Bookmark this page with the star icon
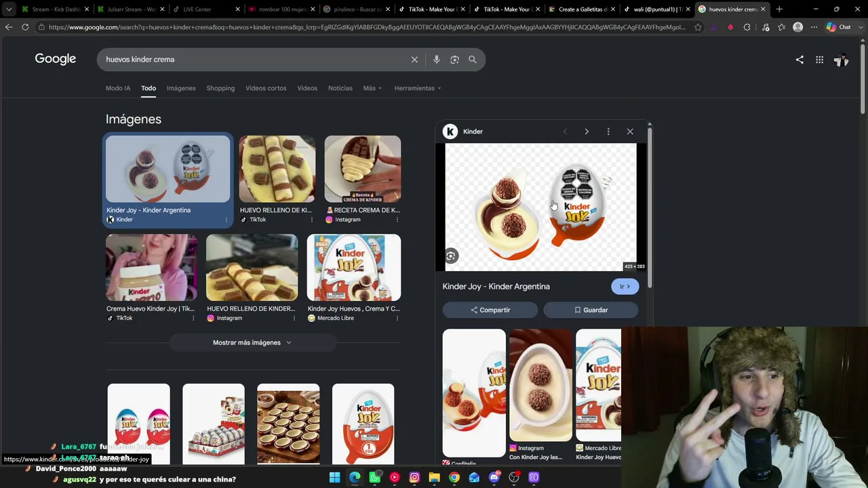Image resolution: width=868 pixels, height=488 pixels. (698, 27)
